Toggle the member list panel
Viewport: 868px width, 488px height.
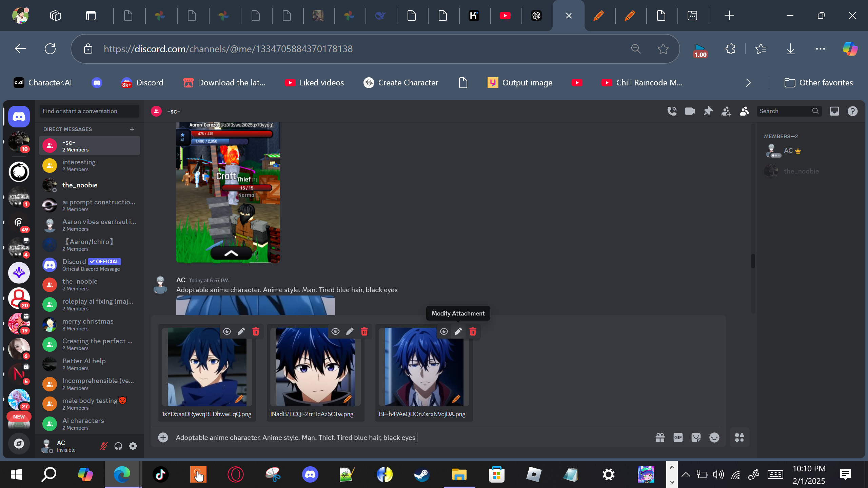coord(744,111)
